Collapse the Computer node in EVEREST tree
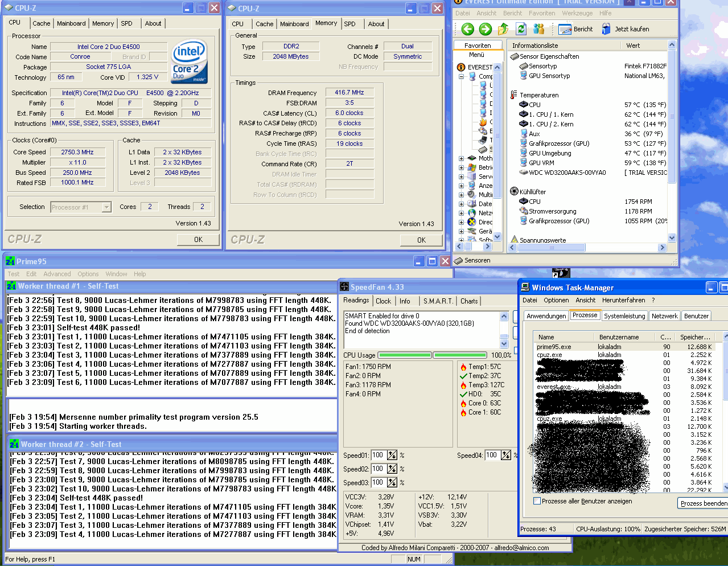The width and height of the screenshot is (728, 566). (462, 76)
